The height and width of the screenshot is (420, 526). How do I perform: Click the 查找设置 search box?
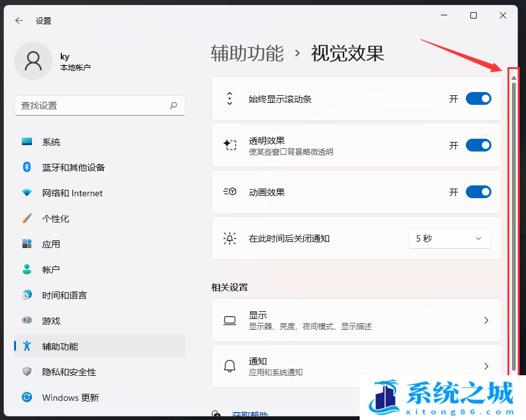click(93, 105)
